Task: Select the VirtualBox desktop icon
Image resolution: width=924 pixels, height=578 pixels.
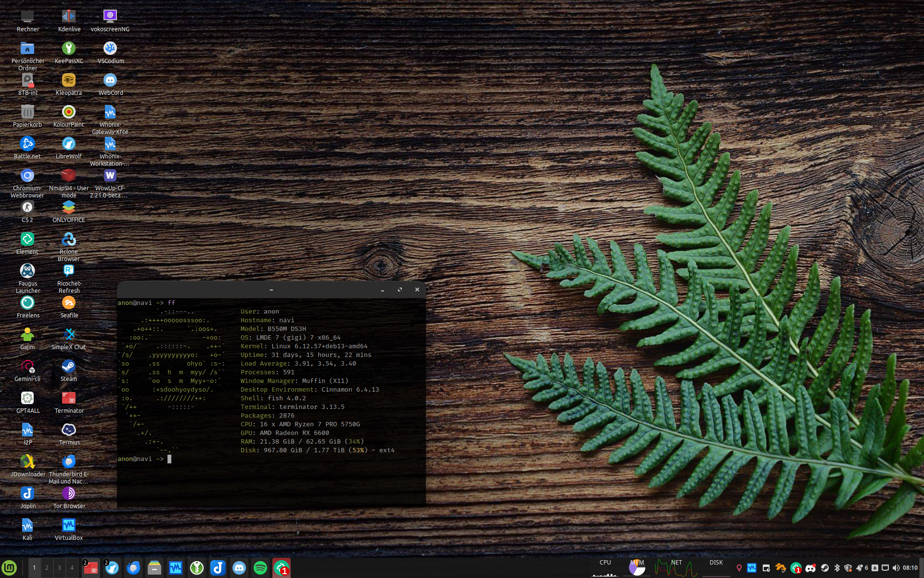Action: [x=69, y=525]
